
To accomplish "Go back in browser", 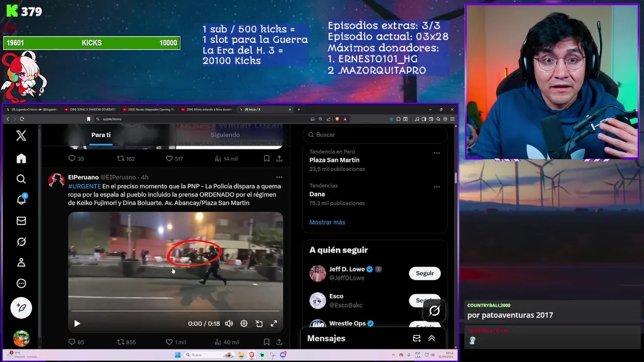I will pyautogui.click(x=8, y=119).
